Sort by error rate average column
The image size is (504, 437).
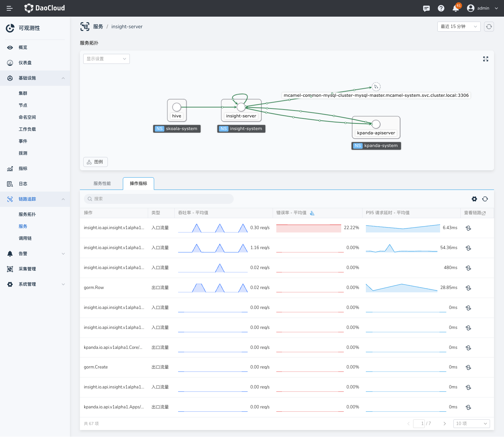[312, 213]
